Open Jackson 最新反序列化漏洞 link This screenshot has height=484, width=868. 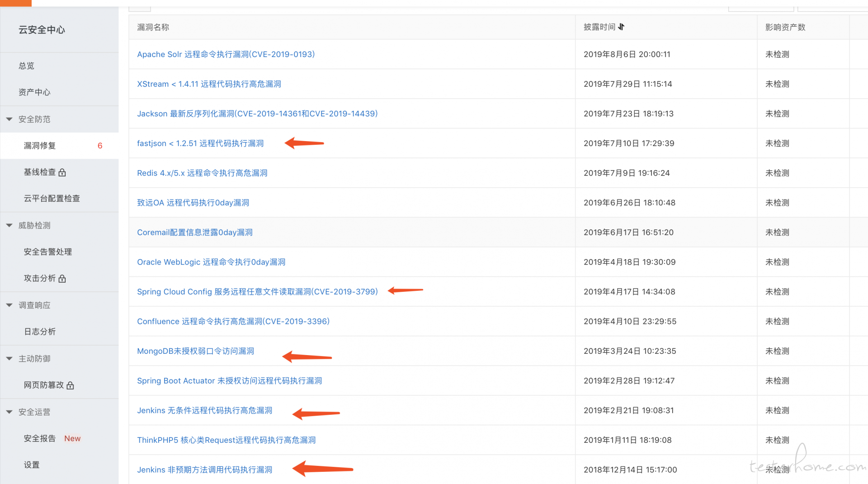(257, 114)
